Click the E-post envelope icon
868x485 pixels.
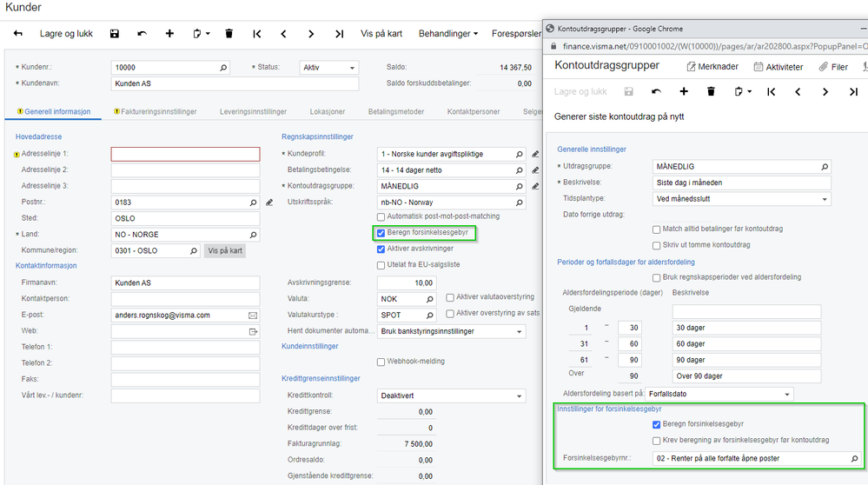pos(253,316)
